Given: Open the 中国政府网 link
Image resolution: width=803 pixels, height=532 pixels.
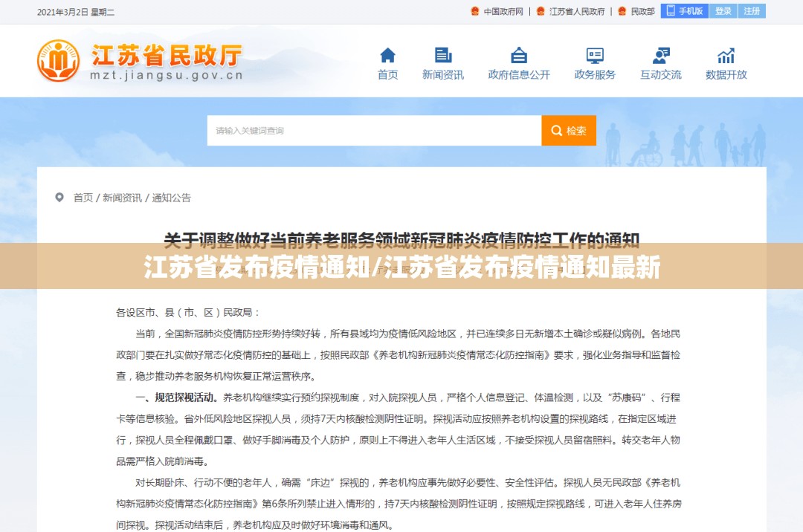Looking at the screenshot, I should point(503,11).
